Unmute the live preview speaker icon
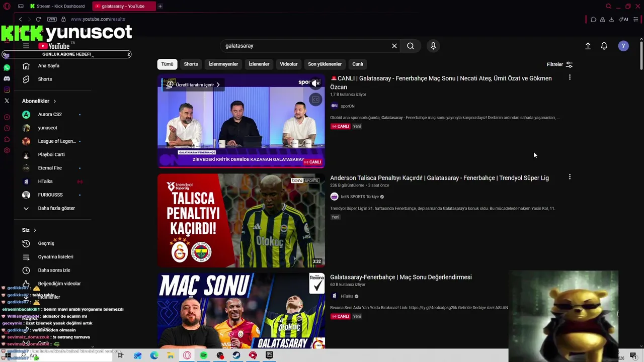Screen dimensions: 644x362 point(315,83)
